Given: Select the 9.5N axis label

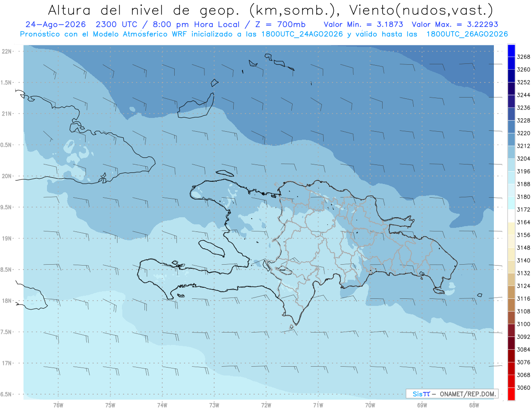Looking at the screenshot, I should pyautogui.click(x=7, y=207).
